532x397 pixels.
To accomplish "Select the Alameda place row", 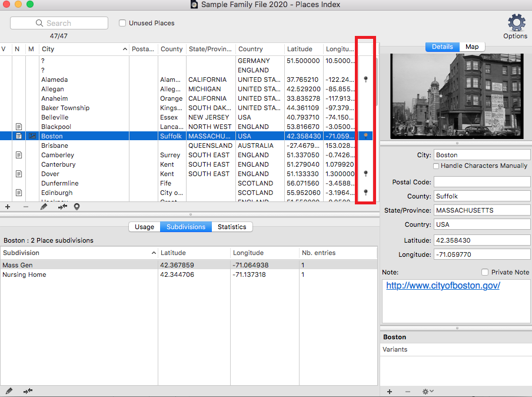I will coord(186,80).
